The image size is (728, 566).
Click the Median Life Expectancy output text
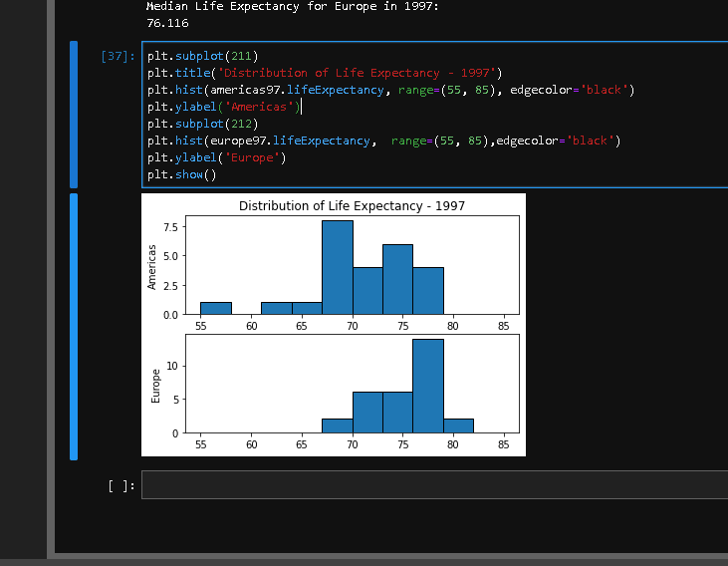pyautogui.click(x=293, y=7)
